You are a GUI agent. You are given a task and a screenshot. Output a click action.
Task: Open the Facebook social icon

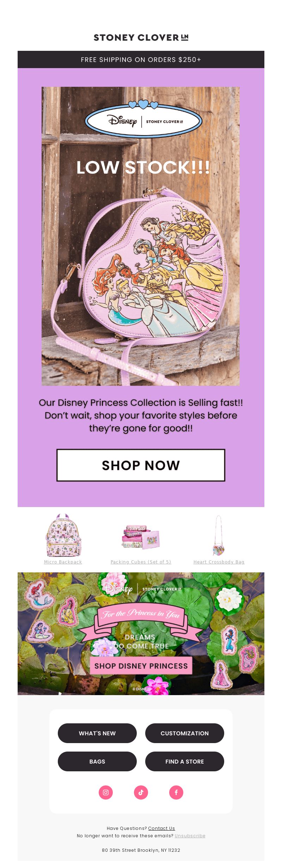pyautogui.click(x=176, y=792)
